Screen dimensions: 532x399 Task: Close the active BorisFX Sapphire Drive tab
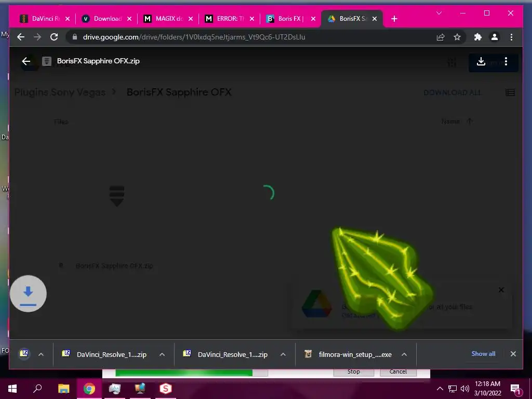pyautogui.click(x=375, y=19)
